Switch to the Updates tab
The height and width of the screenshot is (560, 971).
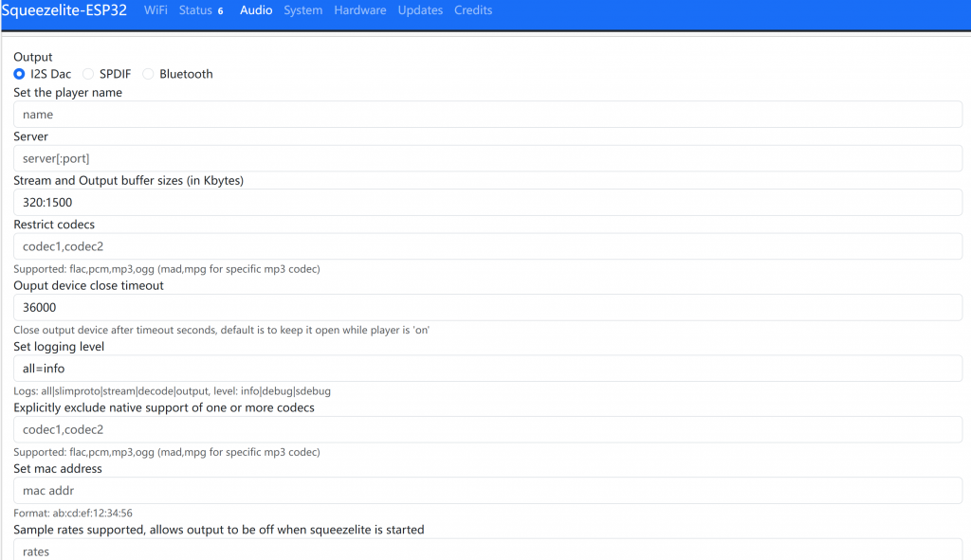[420, 10]
